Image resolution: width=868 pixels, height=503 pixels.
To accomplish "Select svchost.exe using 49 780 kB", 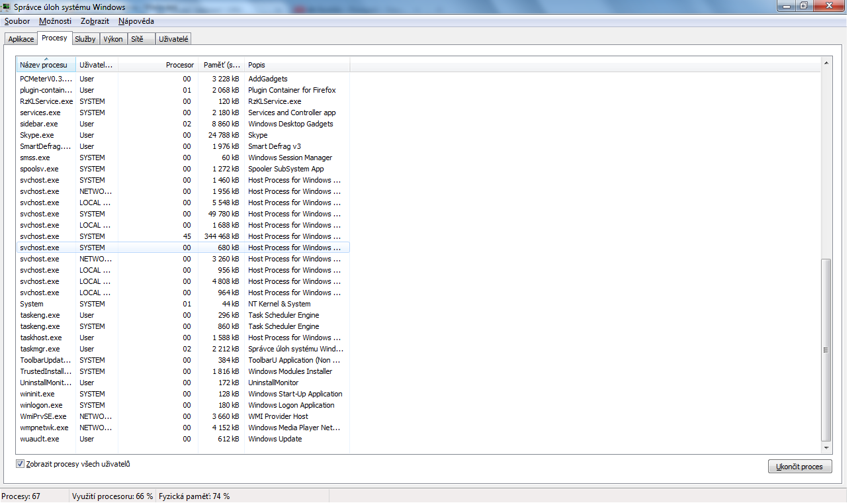I will (x=183, y=214).
